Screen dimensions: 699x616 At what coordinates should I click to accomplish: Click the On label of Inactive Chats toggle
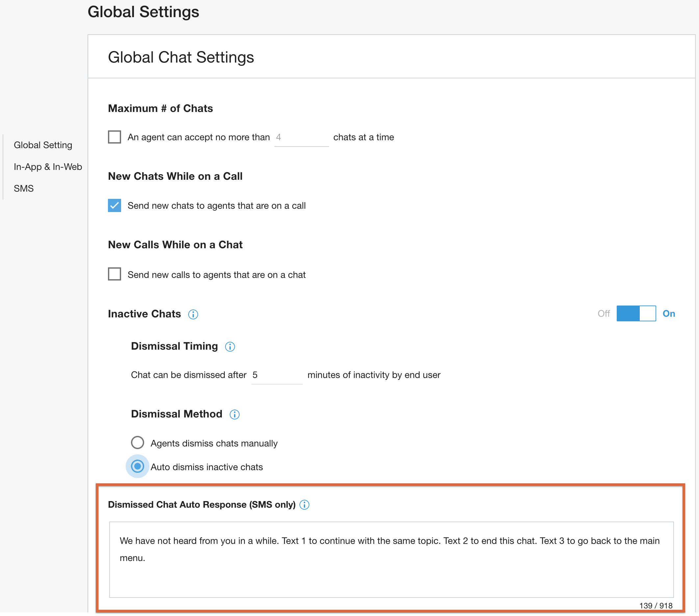click(668, 314)
